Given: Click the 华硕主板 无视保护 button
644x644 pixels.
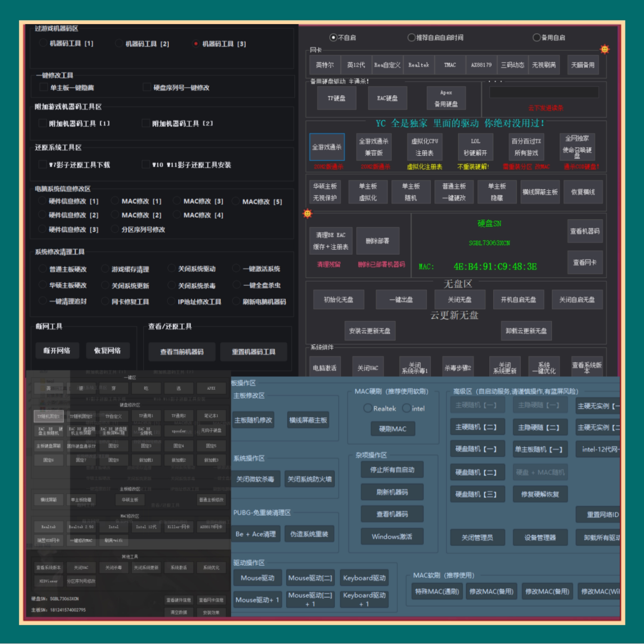Looking at the screenshot, I should tap(325, 192).
